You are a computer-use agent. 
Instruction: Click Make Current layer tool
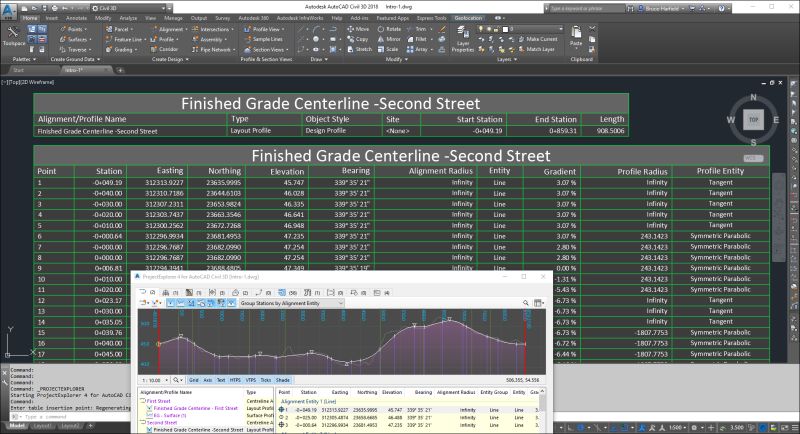click(x=538, y=39)
